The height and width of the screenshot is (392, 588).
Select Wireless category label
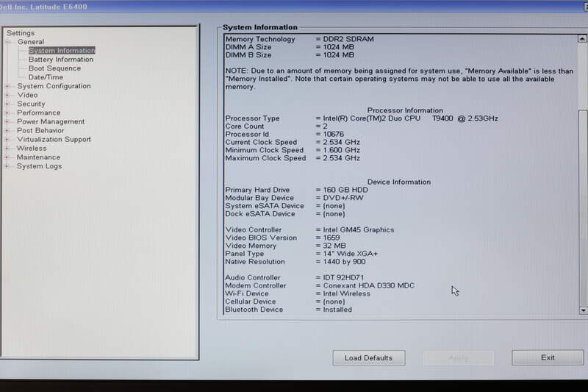32,148
